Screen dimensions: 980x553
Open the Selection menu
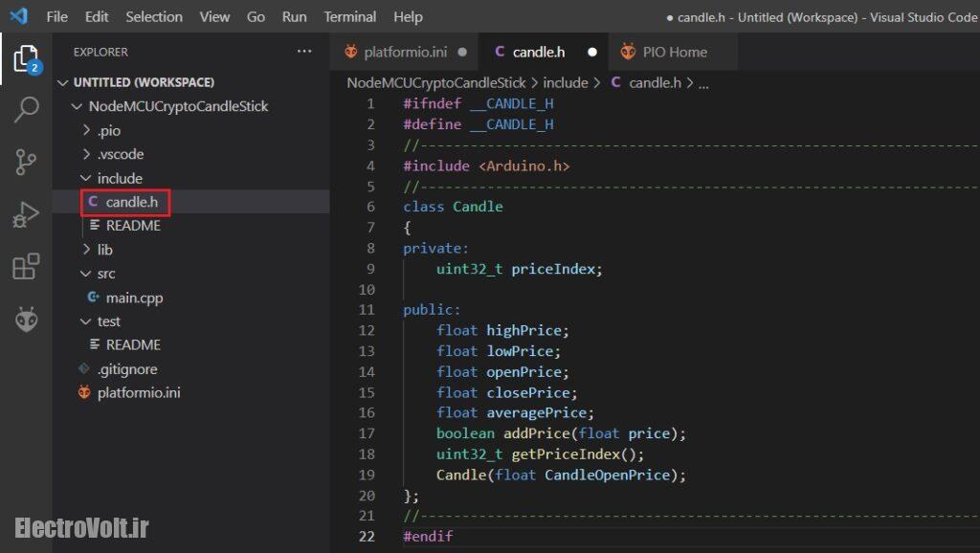click(154, 16)
